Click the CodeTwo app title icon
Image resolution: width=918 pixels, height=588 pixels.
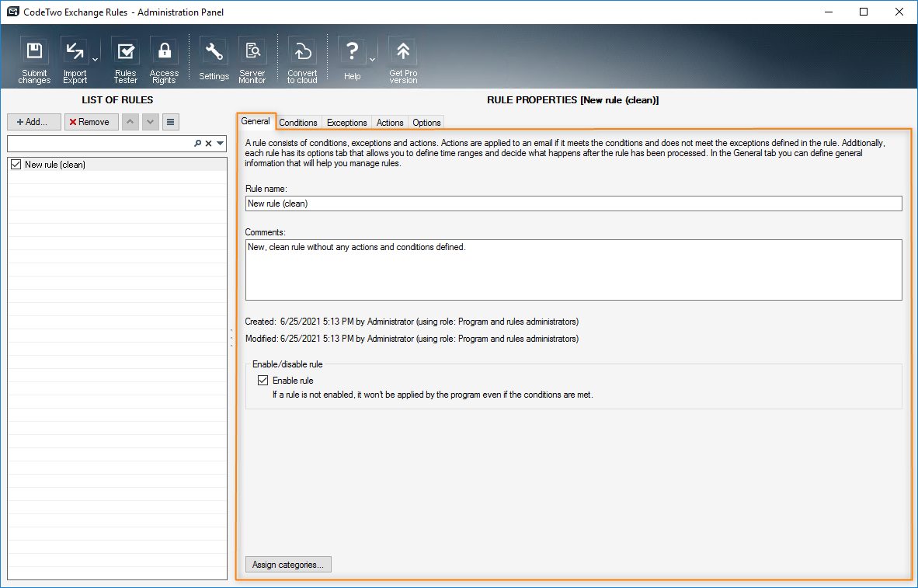tap(12, 12)
